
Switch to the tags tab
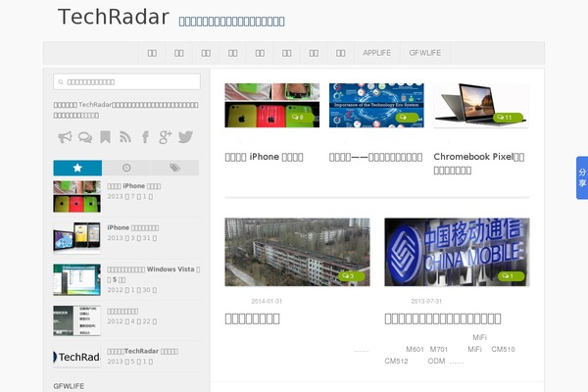click(174, 168)
